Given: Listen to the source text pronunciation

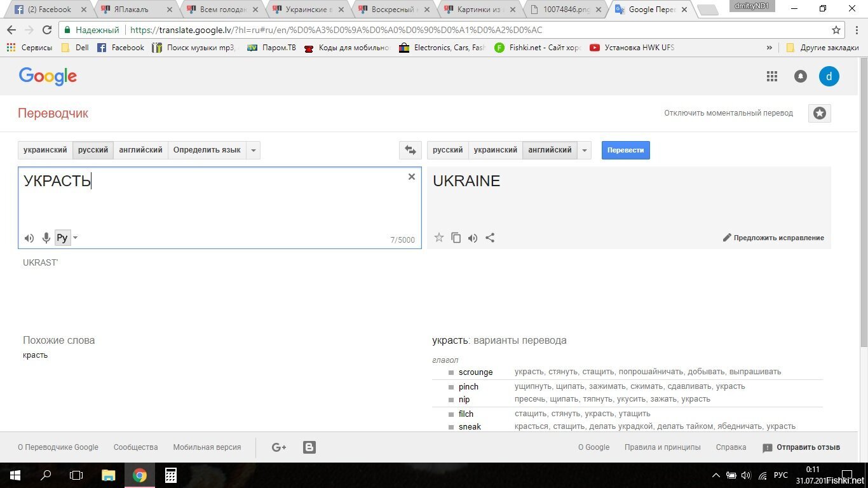Looking at the screenshot, I should point(29,238).
